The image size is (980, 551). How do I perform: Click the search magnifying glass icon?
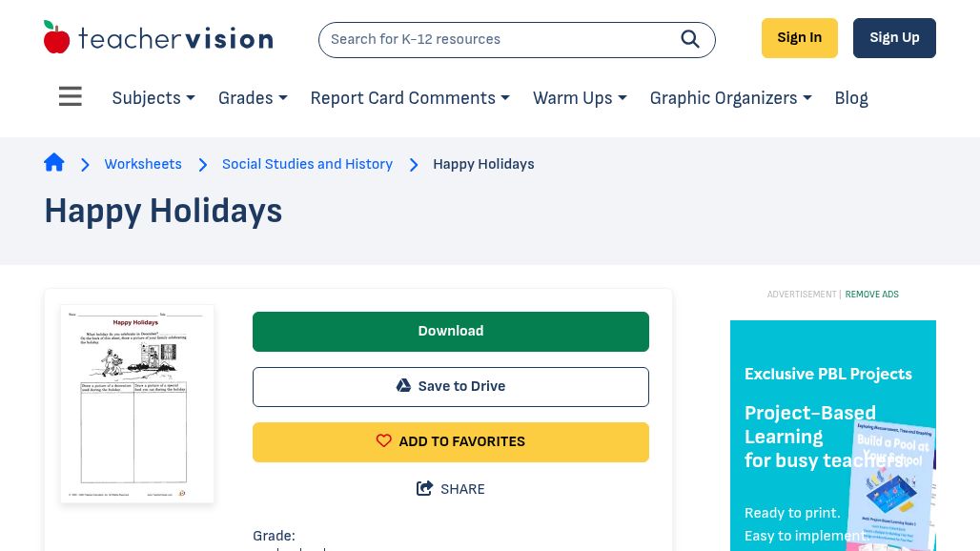[690, 39]
